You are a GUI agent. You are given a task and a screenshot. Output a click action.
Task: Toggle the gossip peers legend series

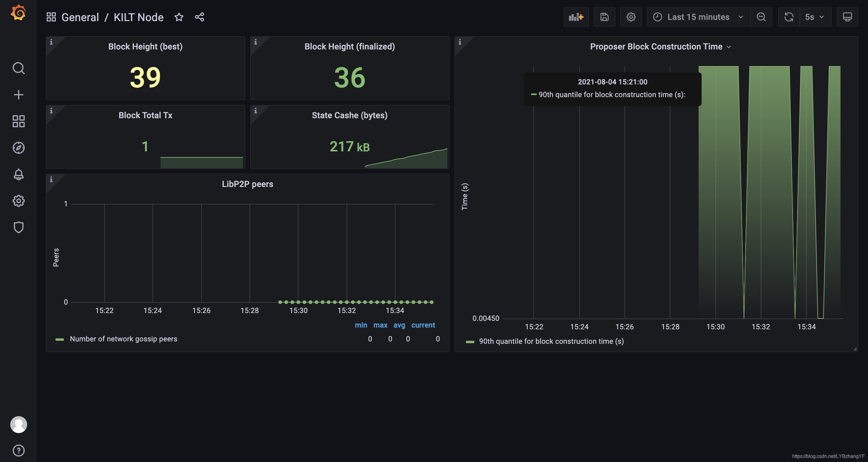point(123,339)
